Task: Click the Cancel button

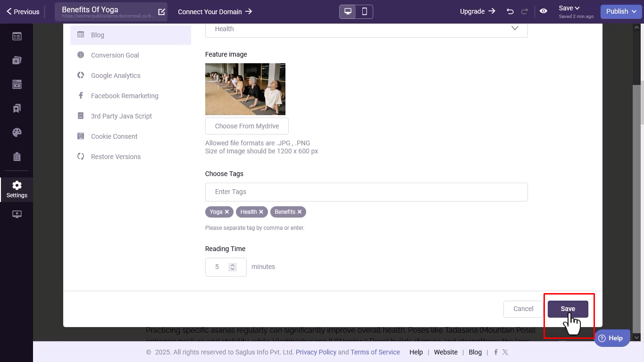Action: [x=523, y=309]
